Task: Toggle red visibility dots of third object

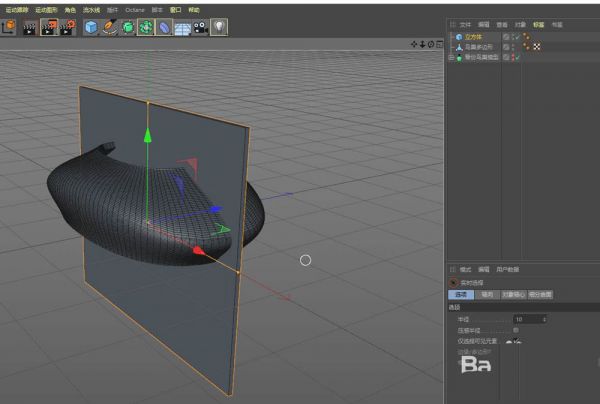Action: click(513, 57)
